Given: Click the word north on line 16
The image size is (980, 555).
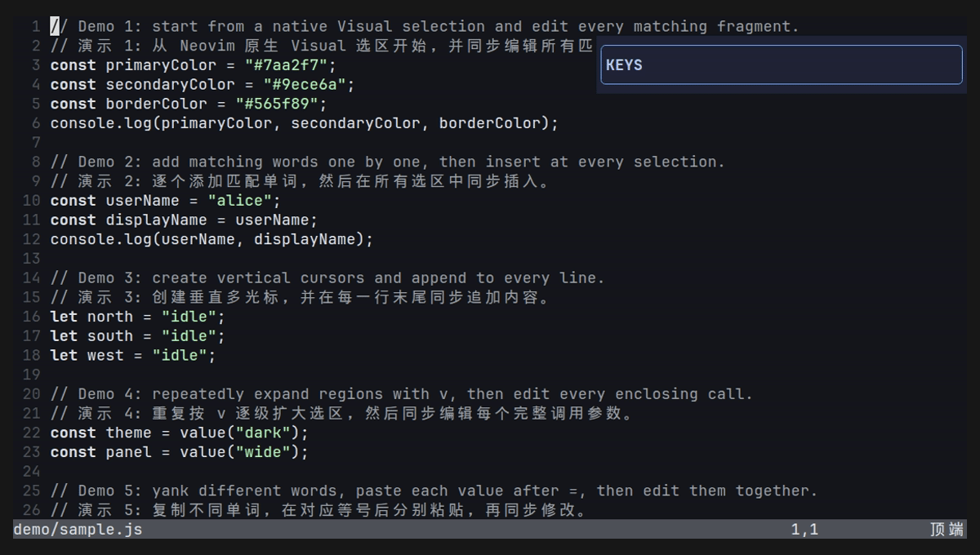Looking at the screenshot, I should point(110,317).
